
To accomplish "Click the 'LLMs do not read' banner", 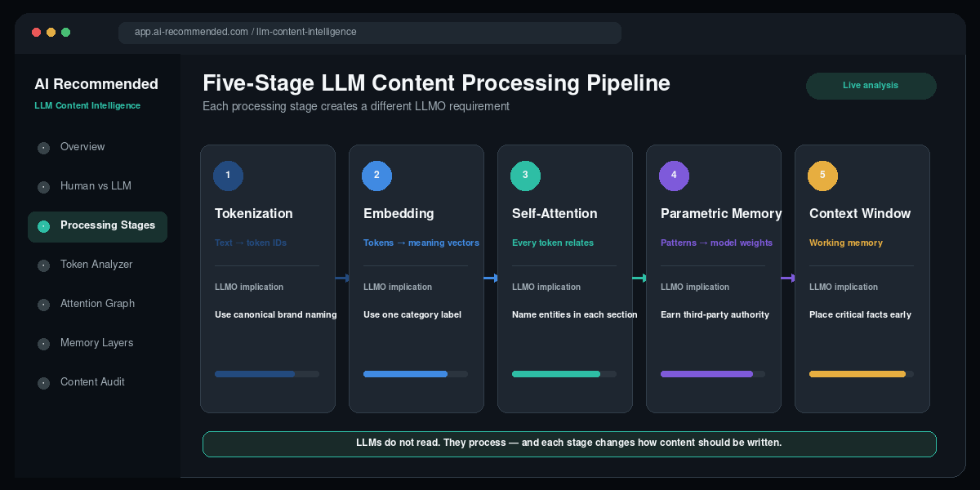I will click(x=569, y=443).
